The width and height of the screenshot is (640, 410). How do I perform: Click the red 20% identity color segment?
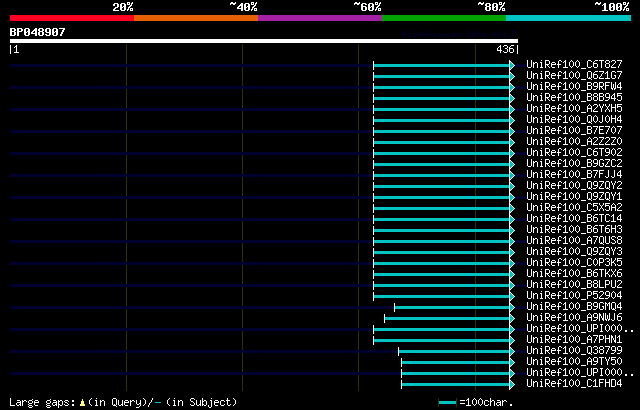[x=72, y=18]
